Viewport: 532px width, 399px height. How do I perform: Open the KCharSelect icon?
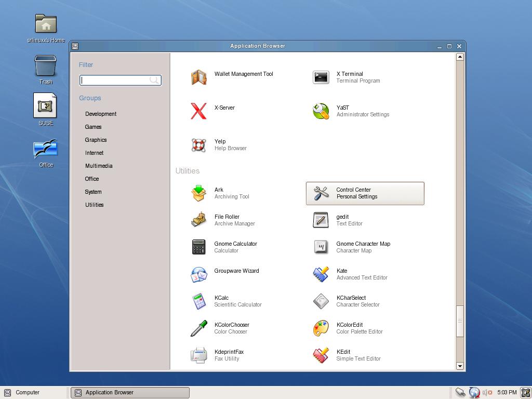(x=321, y=301)
